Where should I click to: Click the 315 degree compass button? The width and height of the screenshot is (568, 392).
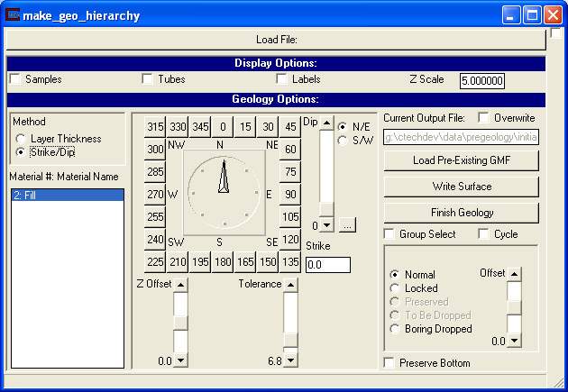(x=155, y=127)
